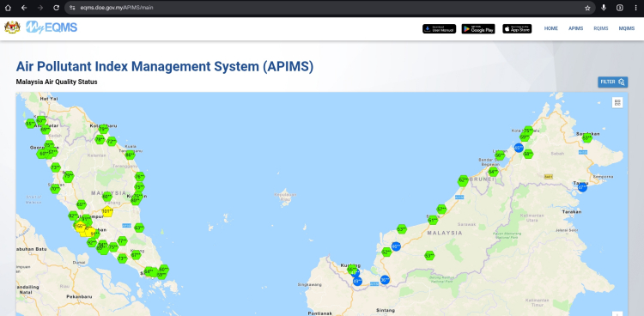Viewport: 644px width, 316px height.
Task: Open the MQIMS menu item
Action: [x=627, y=28]
